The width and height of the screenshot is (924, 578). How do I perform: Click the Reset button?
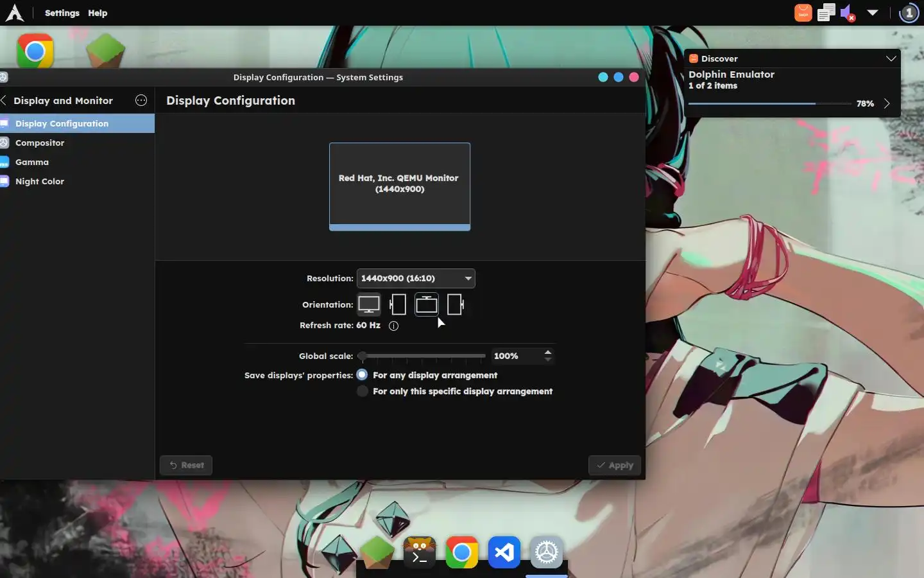[x=186, y=465]
